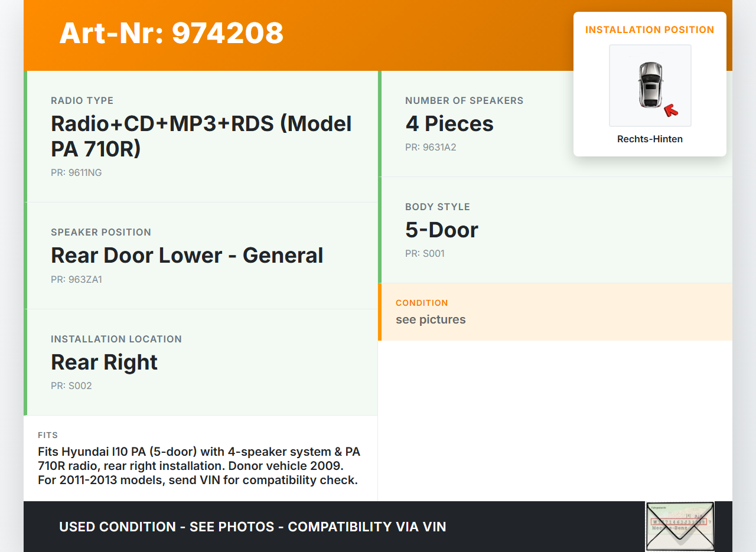Click the 'see pictures' condition text

pyautogui.click(x=431, y=320)
